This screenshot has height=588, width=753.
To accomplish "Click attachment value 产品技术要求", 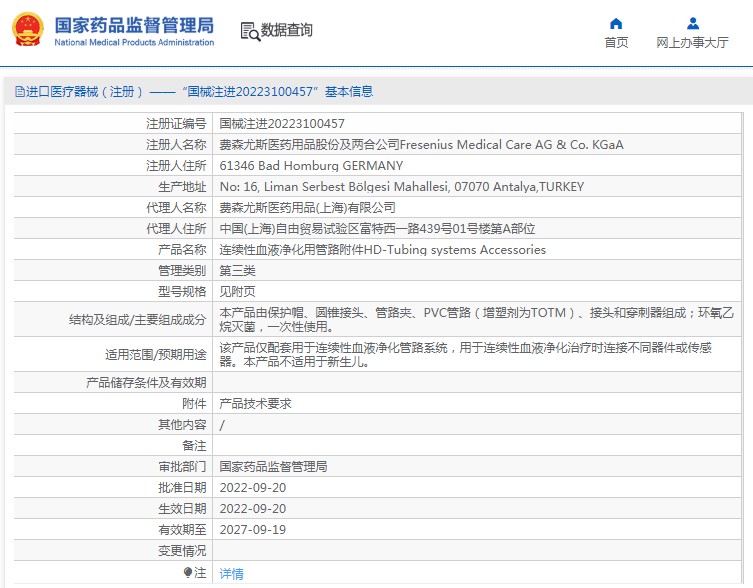I will tap(255, 404).
